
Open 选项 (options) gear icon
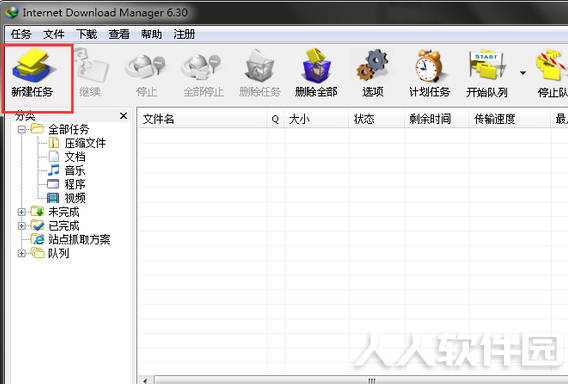click(x=372, y=66)
